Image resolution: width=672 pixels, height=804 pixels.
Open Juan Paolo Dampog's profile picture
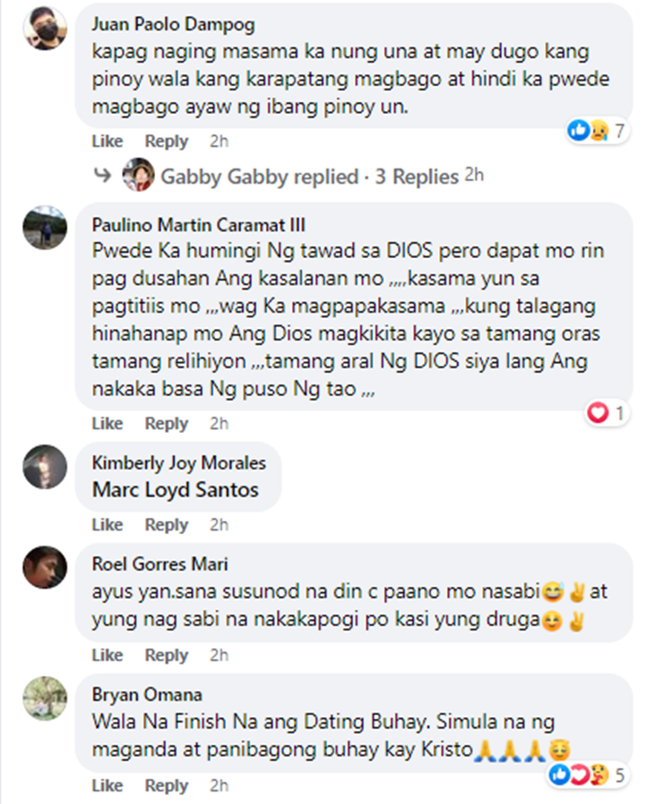(x=45, y=28)
